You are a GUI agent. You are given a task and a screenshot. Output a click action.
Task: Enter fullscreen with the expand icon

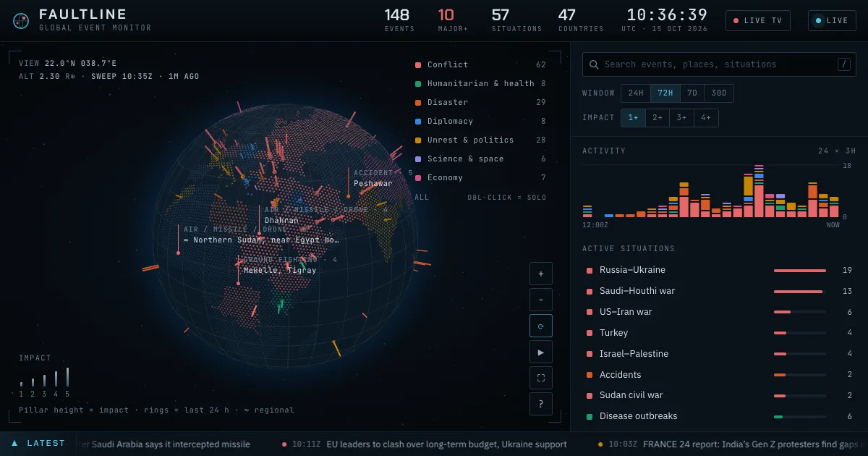click(541, 378)
